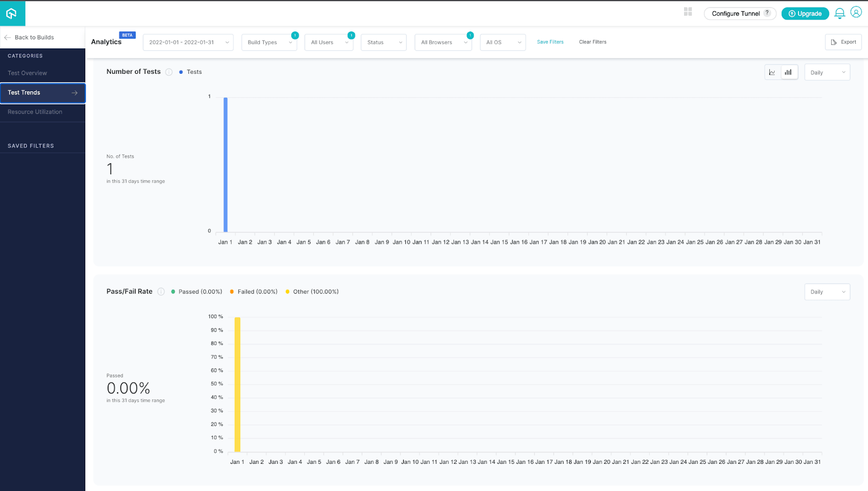Click the Save Filters link
The height and width of the screenshot is (491, 868).
coord(550,42)
